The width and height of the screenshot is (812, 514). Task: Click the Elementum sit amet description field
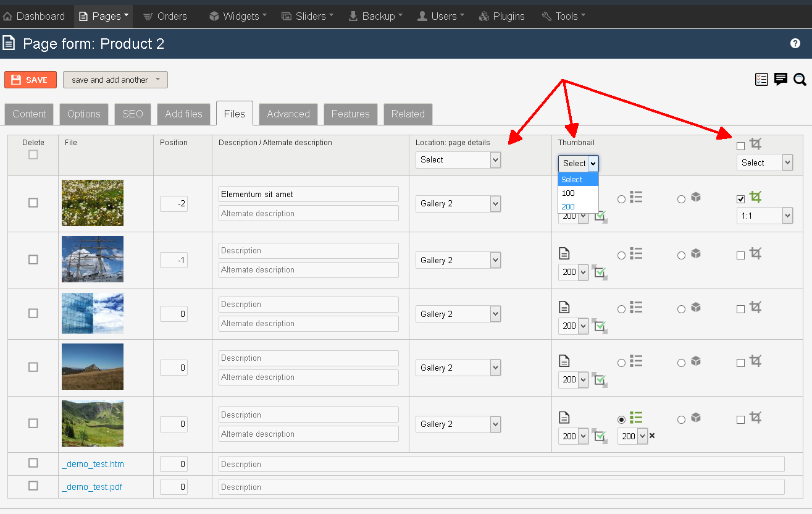tap(309, 194)
